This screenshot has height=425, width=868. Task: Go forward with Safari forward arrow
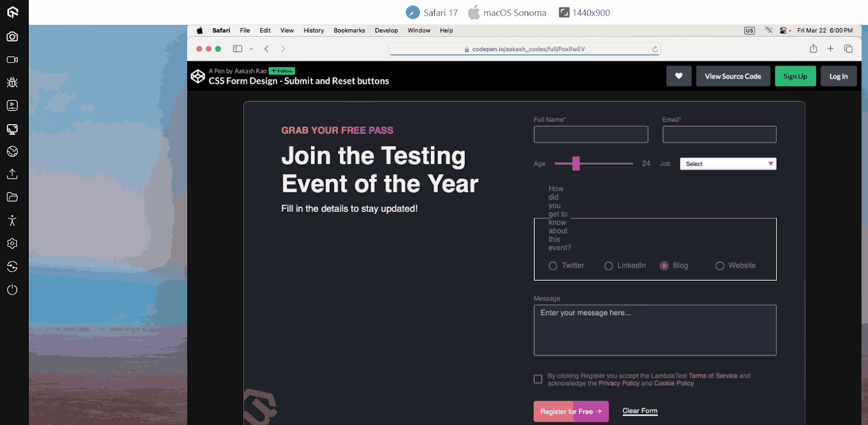point(283,49)
